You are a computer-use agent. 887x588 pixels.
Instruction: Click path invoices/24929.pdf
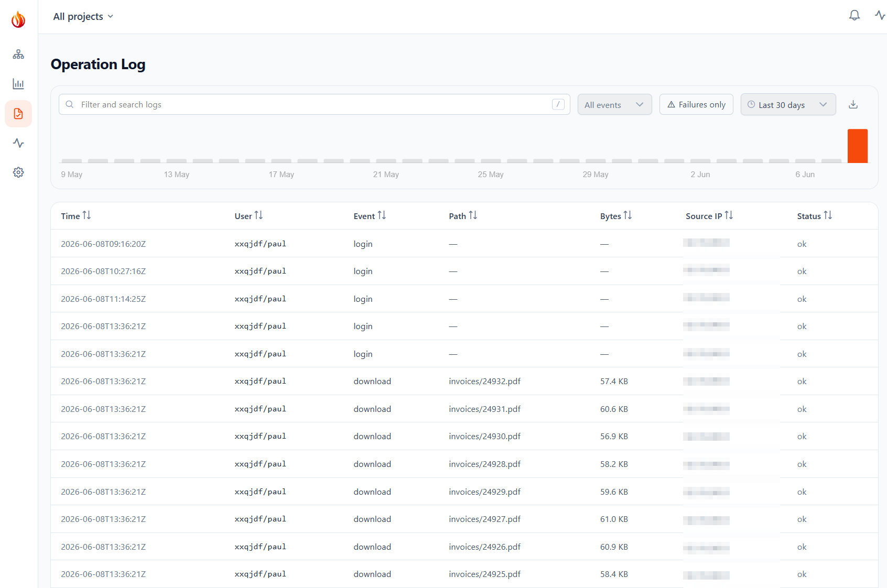click(484, 492)
